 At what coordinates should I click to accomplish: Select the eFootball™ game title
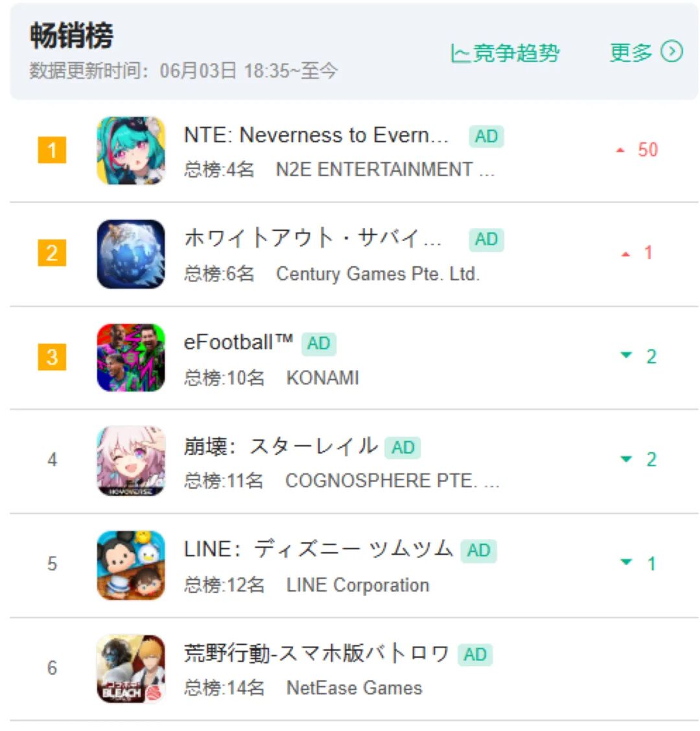[239, 343]
